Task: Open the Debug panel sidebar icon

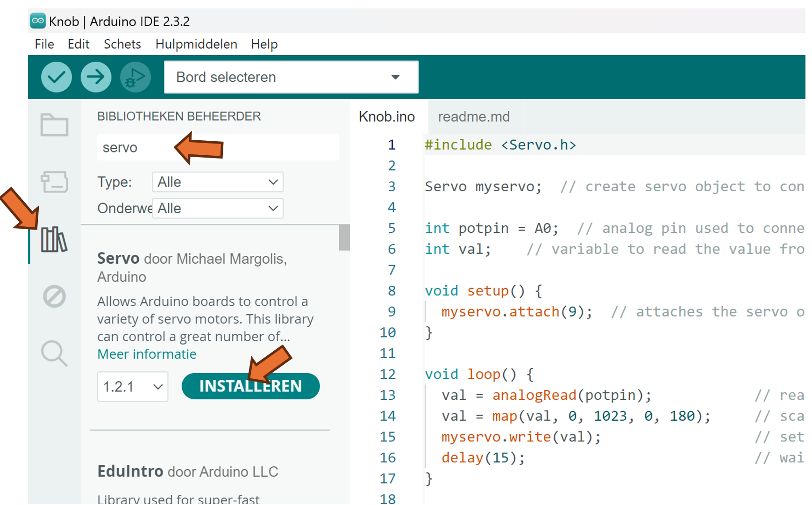Action: coord(54,296)
